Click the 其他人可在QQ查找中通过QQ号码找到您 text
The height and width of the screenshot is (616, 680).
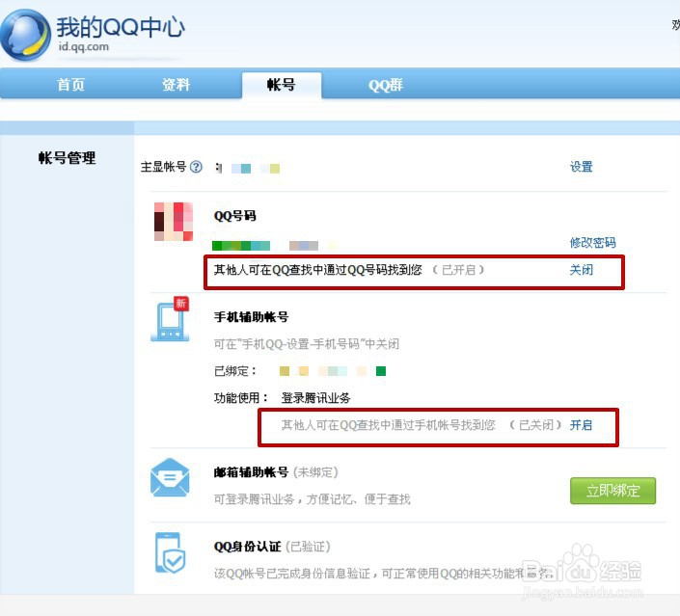[x=318, y=270]
